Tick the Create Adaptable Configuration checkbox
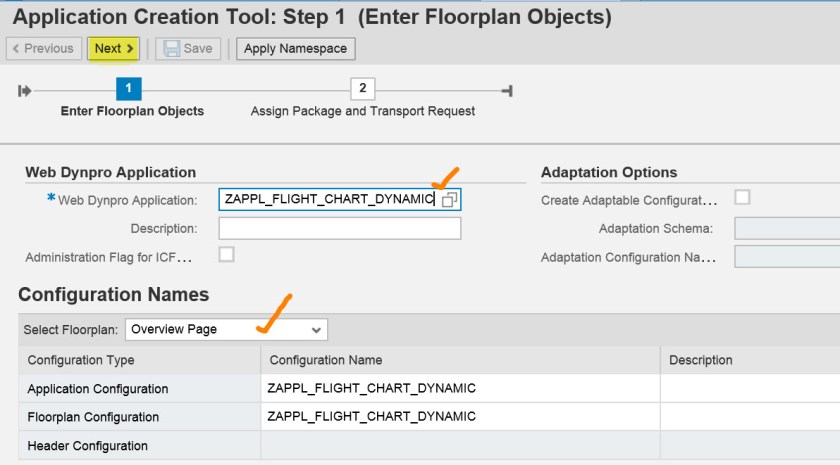 click(742, 198)
